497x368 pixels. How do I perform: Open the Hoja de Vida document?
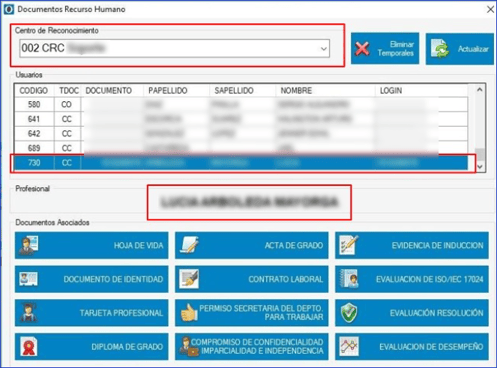coord(92,245)
